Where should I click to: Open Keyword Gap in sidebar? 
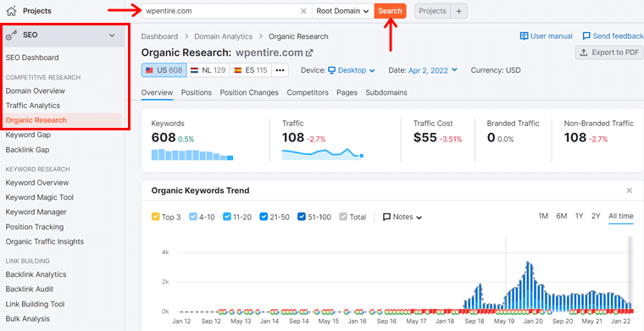(28, 135)
